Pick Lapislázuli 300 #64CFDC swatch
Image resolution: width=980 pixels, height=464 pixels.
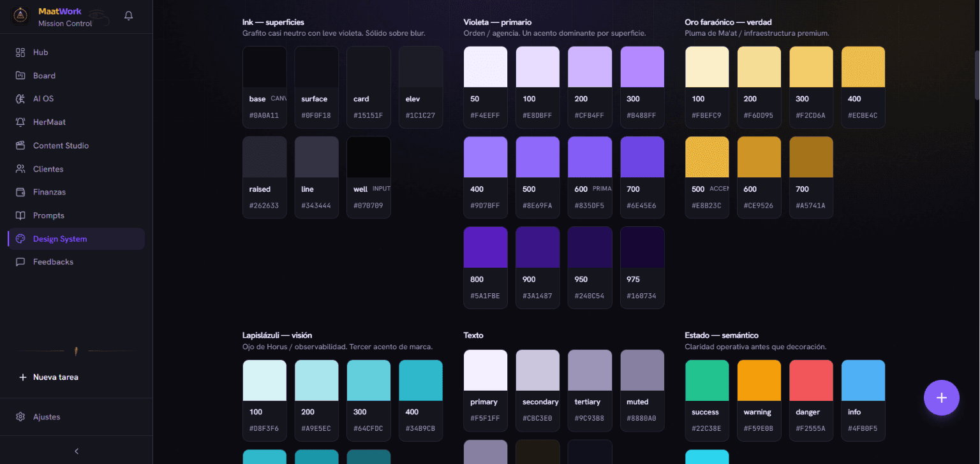tap(369, 401)
